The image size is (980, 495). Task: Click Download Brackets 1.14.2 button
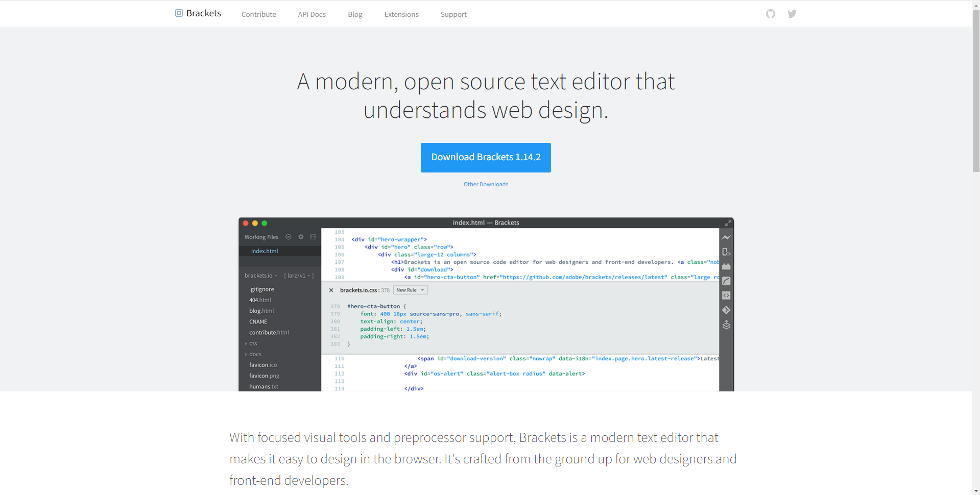pyautogui.click(x=486, y=158)
